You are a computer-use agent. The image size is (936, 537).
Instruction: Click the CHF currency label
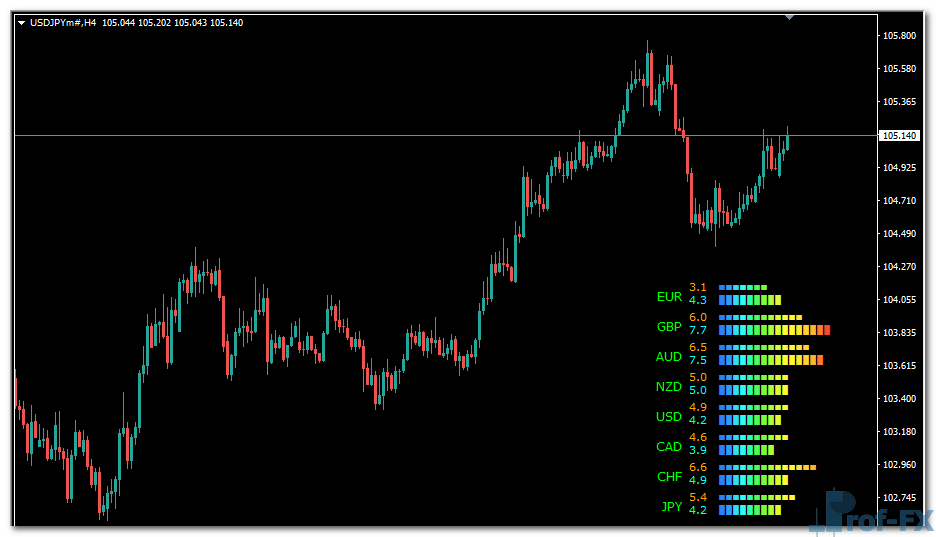[x=669, y=477]
